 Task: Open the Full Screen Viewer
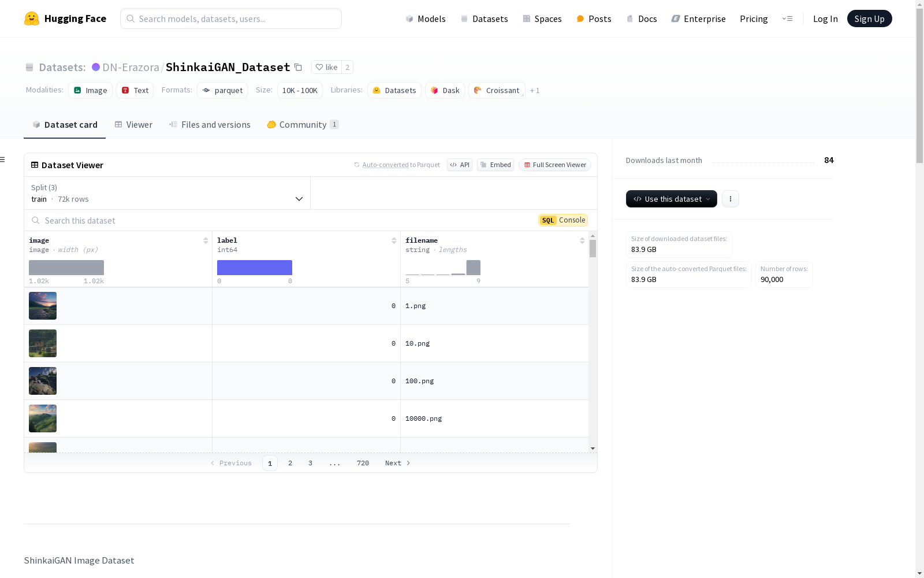point(554,165)
